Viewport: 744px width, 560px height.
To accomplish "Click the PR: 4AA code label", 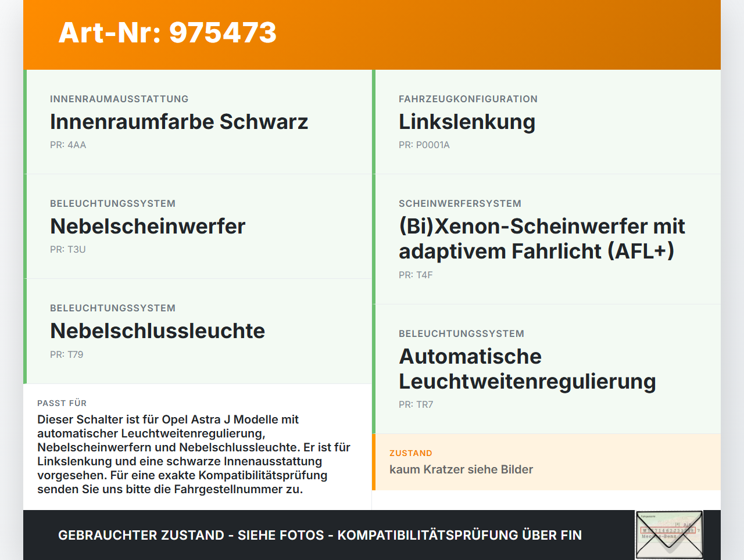I will coord(67,145).
